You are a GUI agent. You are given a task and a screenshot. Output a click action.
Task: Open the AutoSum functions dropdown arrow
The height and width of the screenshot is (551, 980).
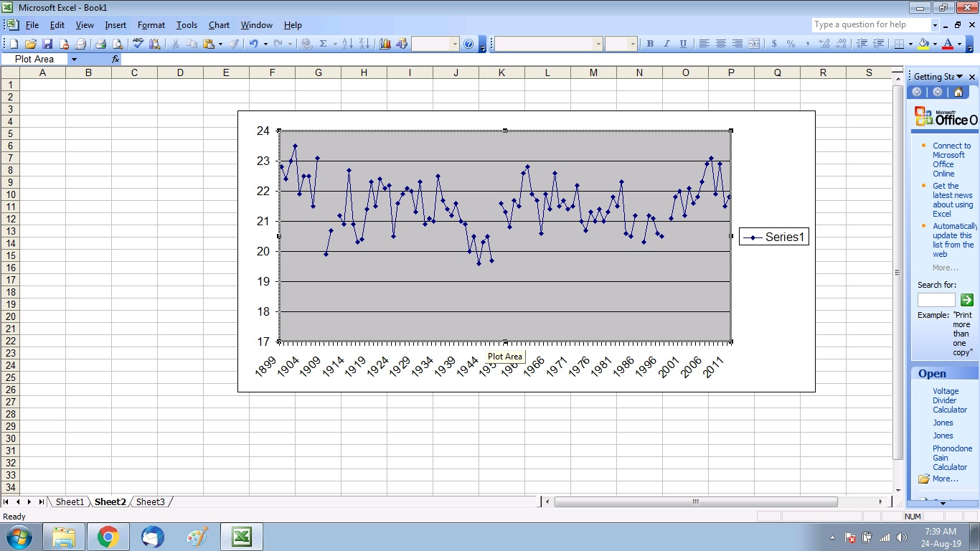tap(335, 44)
